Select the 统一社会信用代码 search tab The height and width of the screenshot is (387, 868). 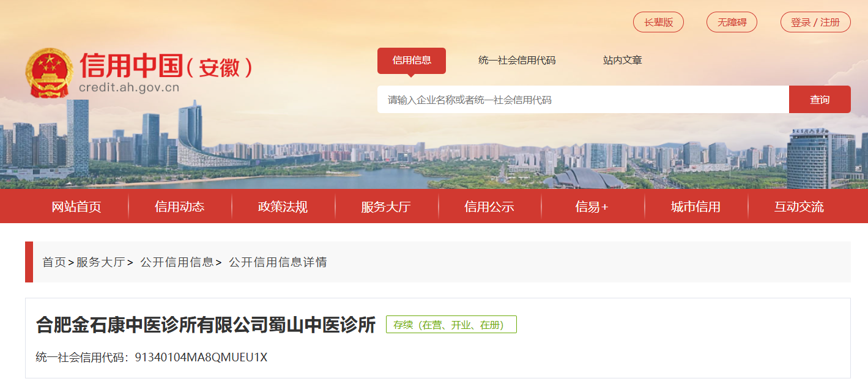(517, 61)
